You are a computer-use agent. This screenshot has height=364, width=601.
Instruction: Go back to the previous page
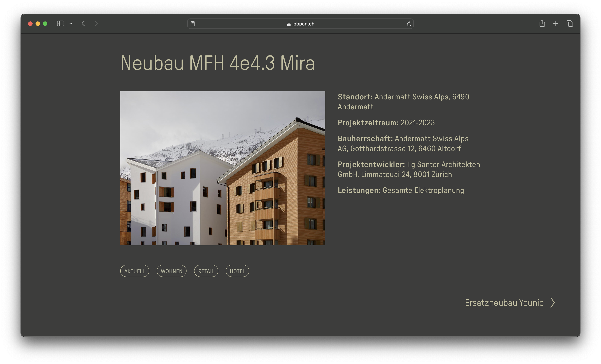coord(83,24)
